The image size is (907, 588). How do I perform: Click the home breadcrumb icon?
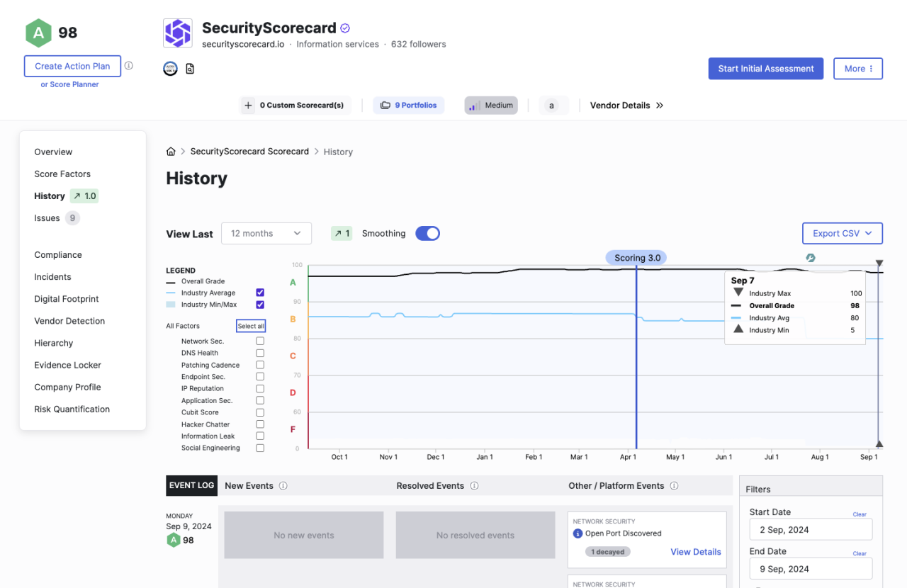point(170,151)
